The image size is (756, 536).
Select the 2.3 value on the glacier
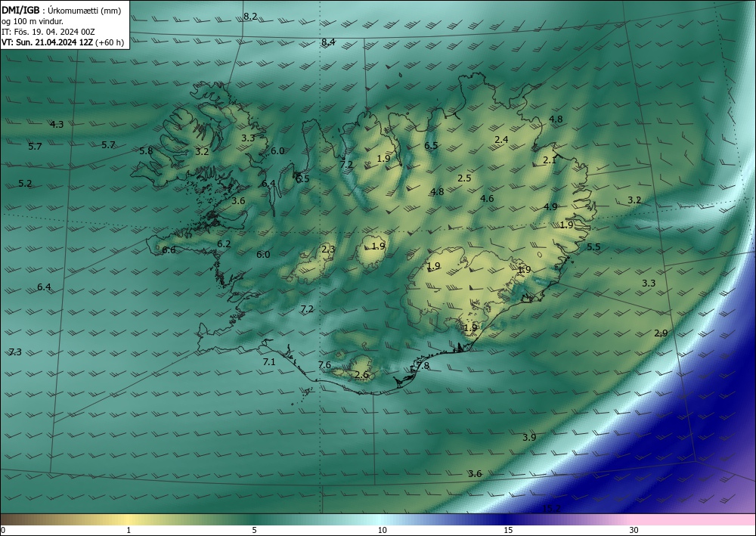point(328,249)
